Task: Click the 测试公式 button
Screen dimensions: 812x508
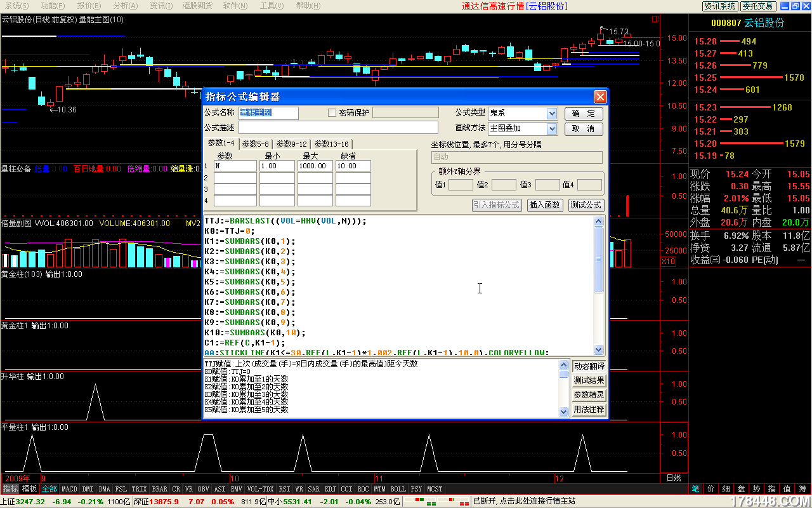Action: coord(586,205)
